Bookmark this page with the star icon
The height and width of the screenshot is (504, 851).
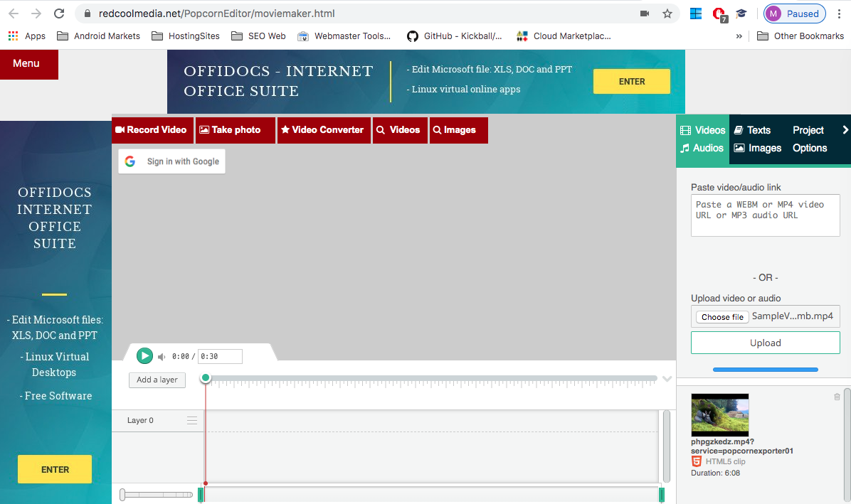point(667,14)
